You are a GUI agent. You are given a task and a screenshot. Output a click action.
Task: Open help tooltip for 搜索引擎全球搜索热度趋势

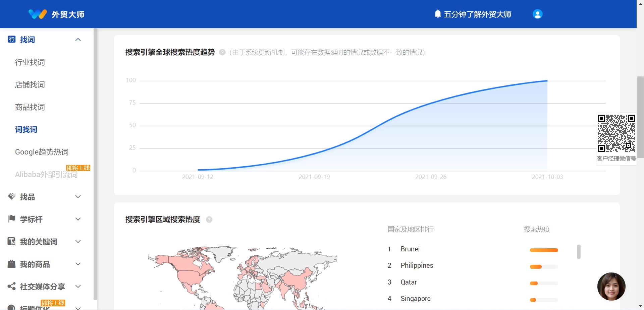click(x=222, y=52)
